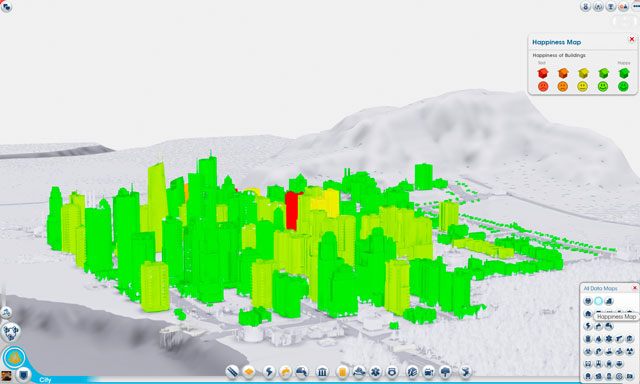Open the top-left main menu icon
This screenshot has width=640, height=384.
(6, 6)
